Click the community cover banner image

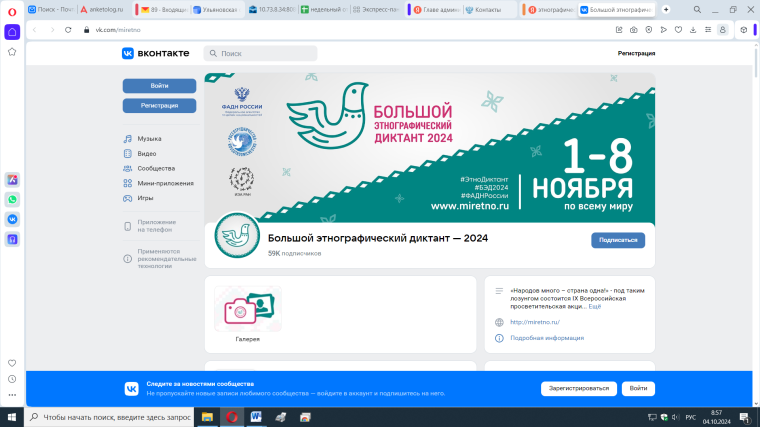point(429,148)
